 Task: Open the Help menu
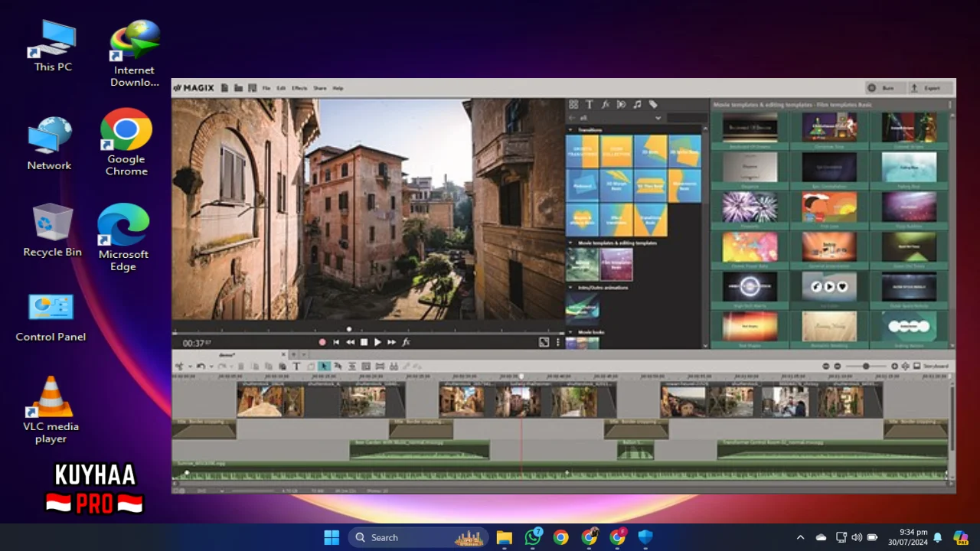click(x=338, y=88)
